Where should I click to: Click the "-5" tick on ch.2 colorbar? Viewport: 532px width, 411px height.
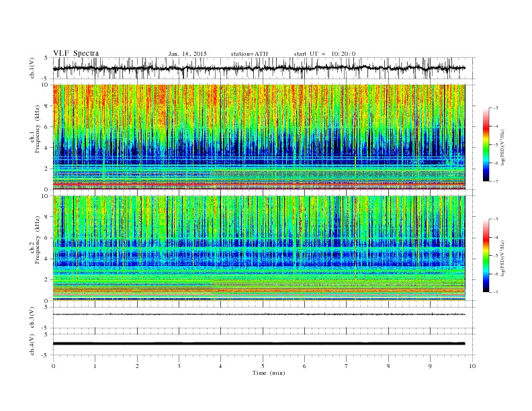coord(495,256)
